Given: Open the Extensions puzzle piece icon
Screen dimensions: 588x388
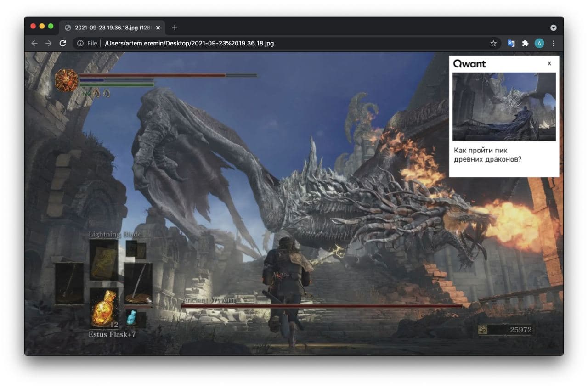Looking at the screenshot, I should 525,43.
